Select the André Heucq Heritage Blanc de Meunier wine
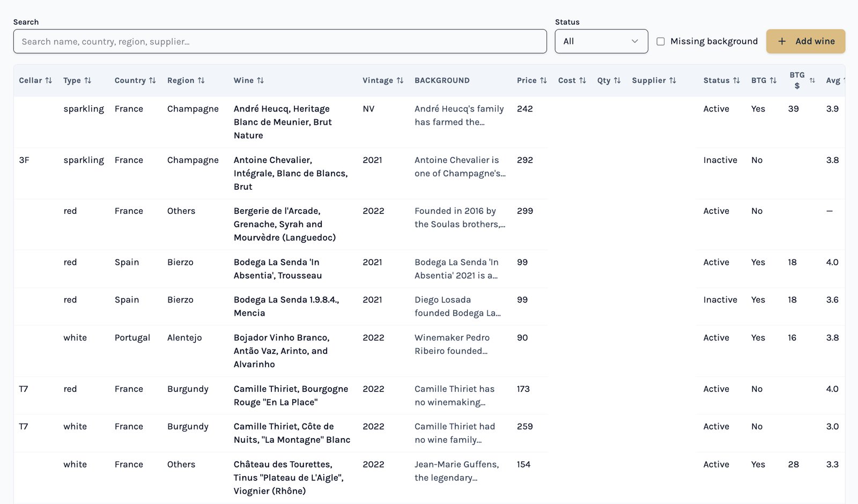Viewport: 858px width, 504px height. [x=283, y=122]
